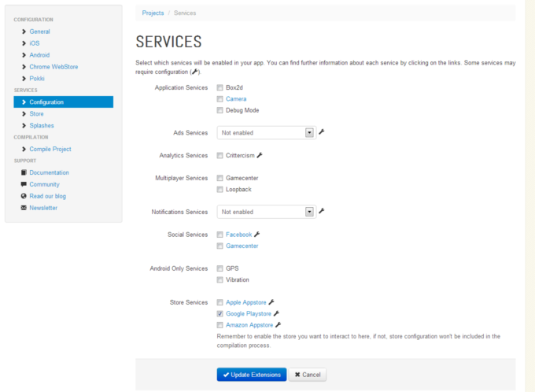This screenshot has width=535, height=392.
Task: Click the Application Services label
Action: pyautogui.click(x=181, y=87)
